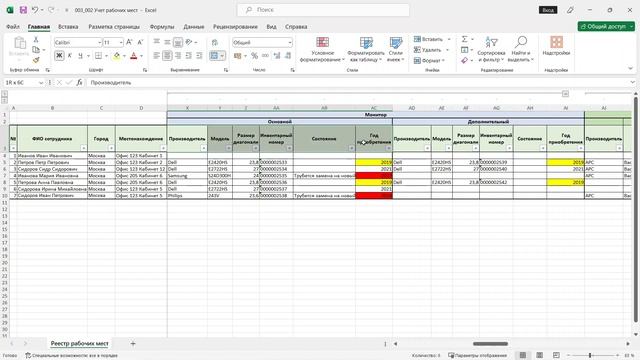The image size is (640, 360).
Task: Switch to Page Layout view in status bar
Action: pos(539,355)
